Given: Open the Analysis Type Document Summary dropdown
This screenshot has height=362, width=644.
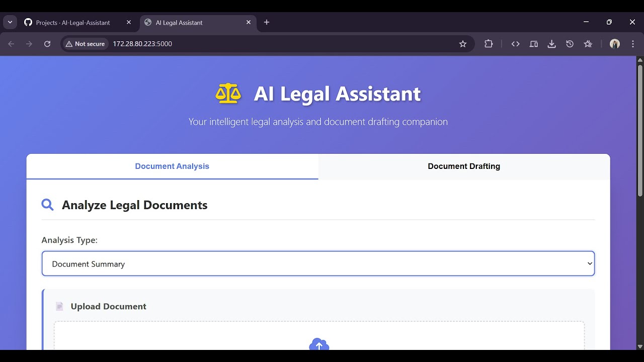Looking at the screenshot, I should tap(318, 263).
